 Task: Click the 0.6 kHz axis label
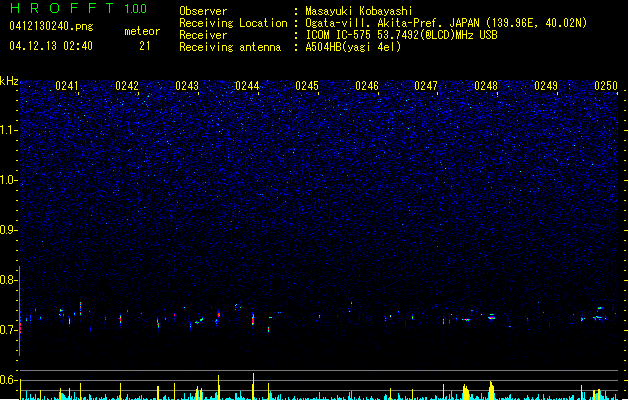(9, 380)
